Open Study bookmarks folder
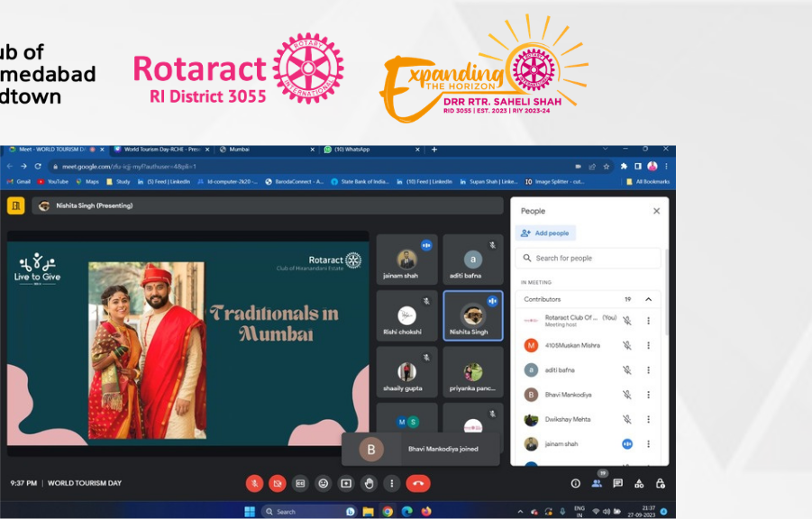The height and width of the screenshot is (519, 812). pos(118,182)
